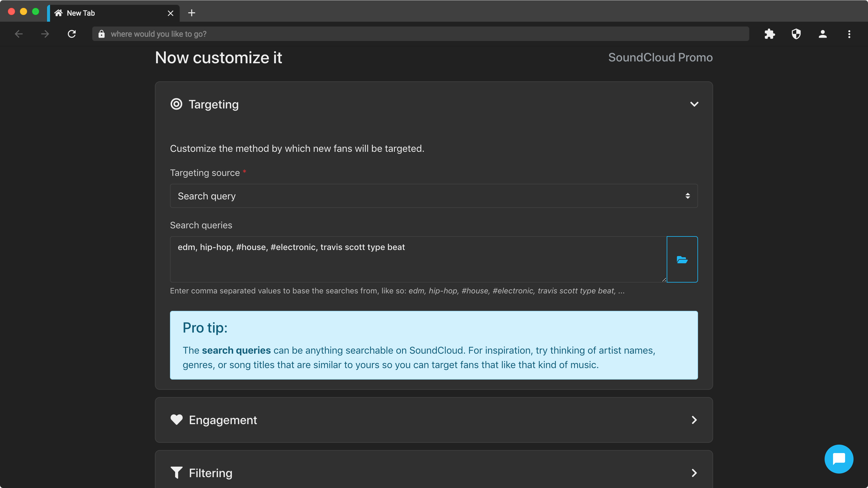The height and width of the screenshot is (488, 868).
Task: Close the New Tab tab
Action: tap(171, 13)
